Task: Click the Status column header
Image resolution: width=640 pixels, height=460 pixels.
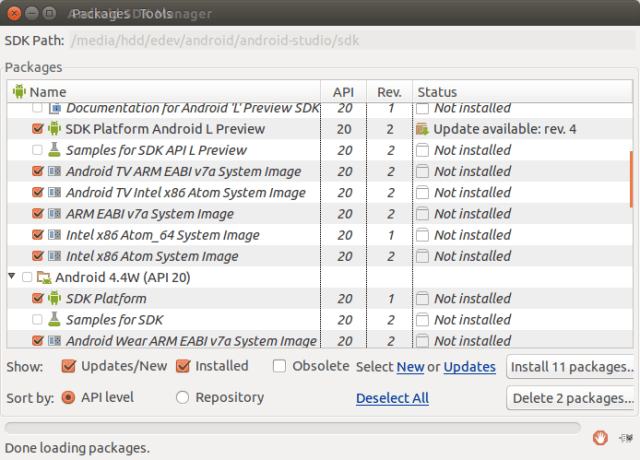Action: pos(522,91)
